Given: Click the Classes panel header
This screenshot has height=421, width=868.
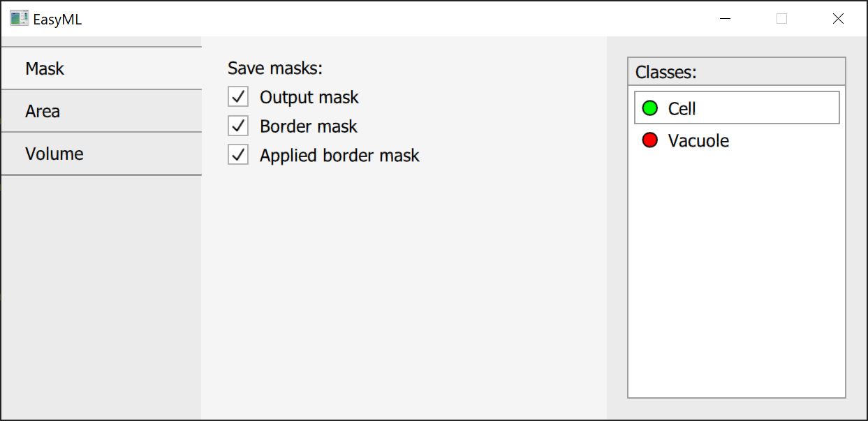Looking at the screenshot, I should point(737,72).
